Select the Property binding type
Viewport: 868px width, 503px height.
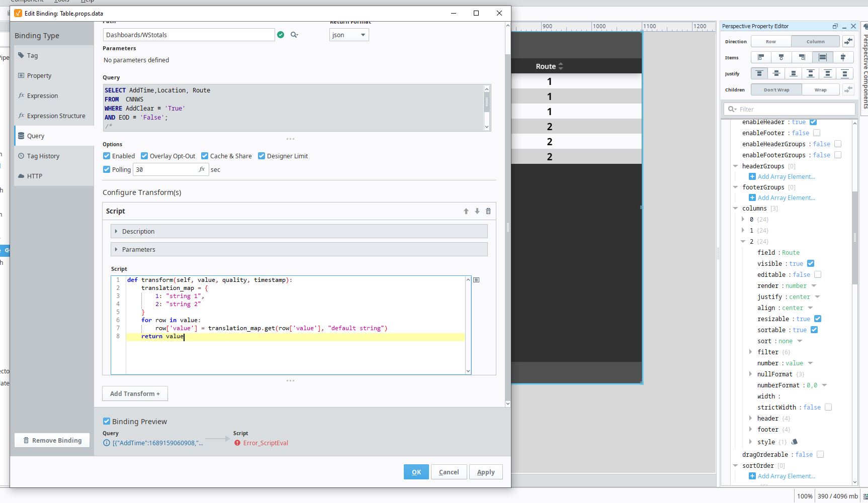tap(54, 75)
